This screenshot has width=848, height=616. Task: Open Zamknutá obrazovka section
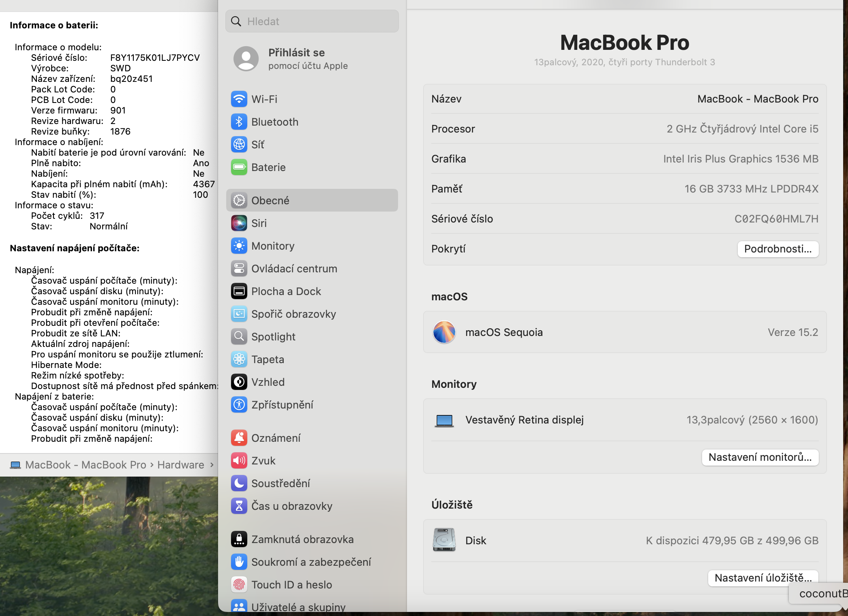pos(302,539)
